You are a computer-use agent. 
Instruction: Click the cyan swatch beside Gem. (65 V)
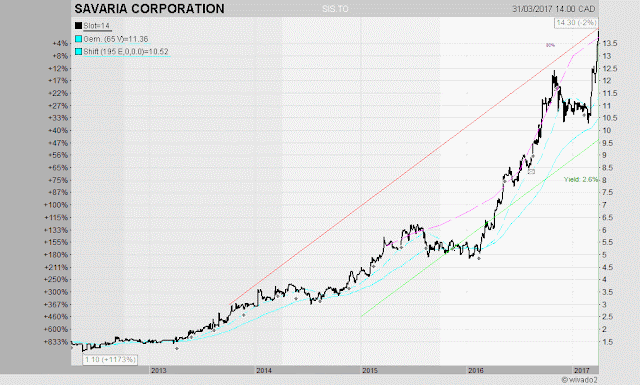(78, 39)
